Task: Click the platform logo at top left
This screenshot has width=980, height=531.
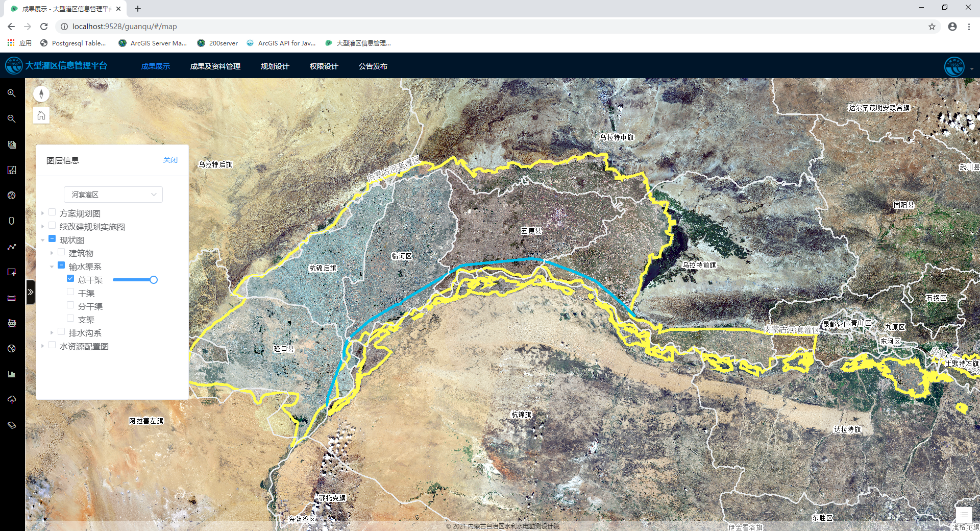Action: point(13,66)
